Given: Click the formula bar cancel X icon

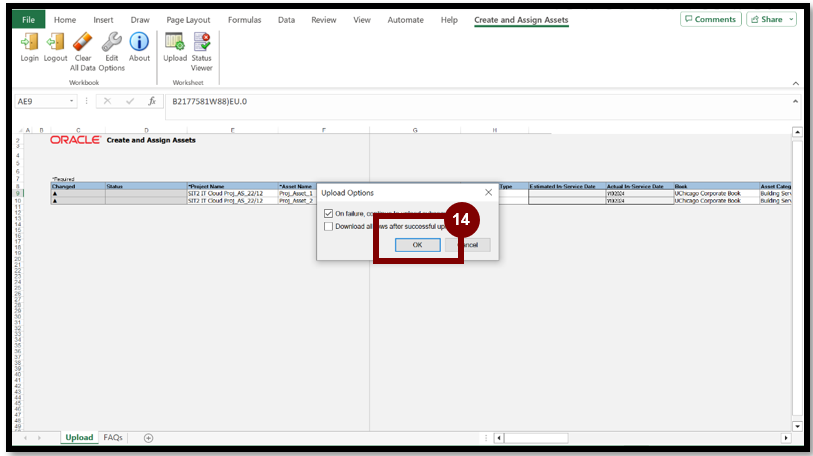Looking at the screenshot, I should [107, 101].
